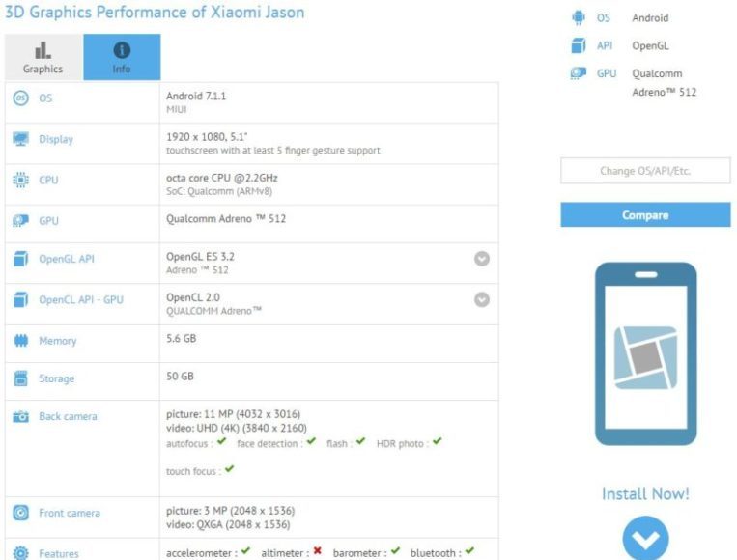Click Qualcomm Adreno 512 in table
This screenshot has width=737, height=560.
click(x=226, y=218)
